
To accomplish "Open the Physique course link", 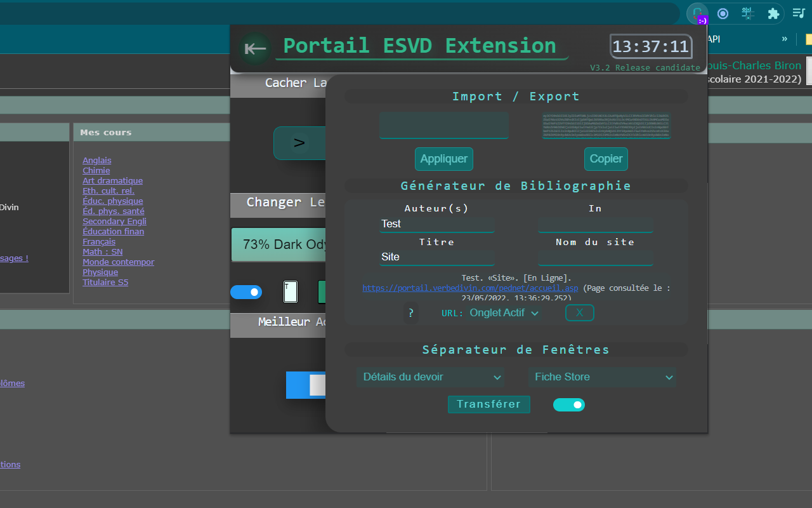I will coord(100,272).
